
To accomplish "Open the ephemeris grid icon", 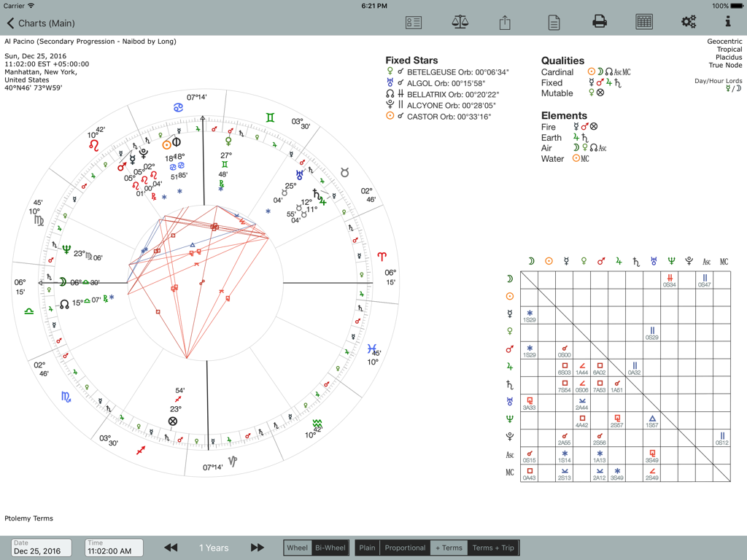I will click(644, 22).
